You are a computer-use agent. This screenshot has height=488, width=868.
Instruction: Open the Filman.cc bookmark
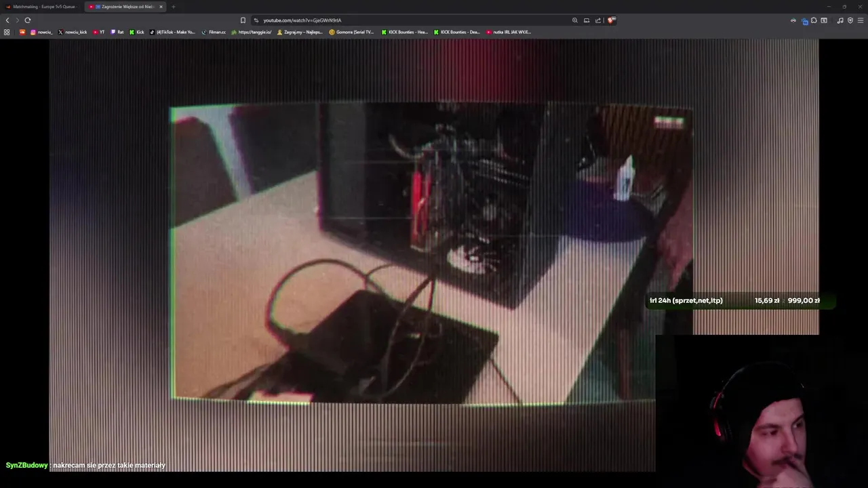pyautogui.click(x=214, y=32)
